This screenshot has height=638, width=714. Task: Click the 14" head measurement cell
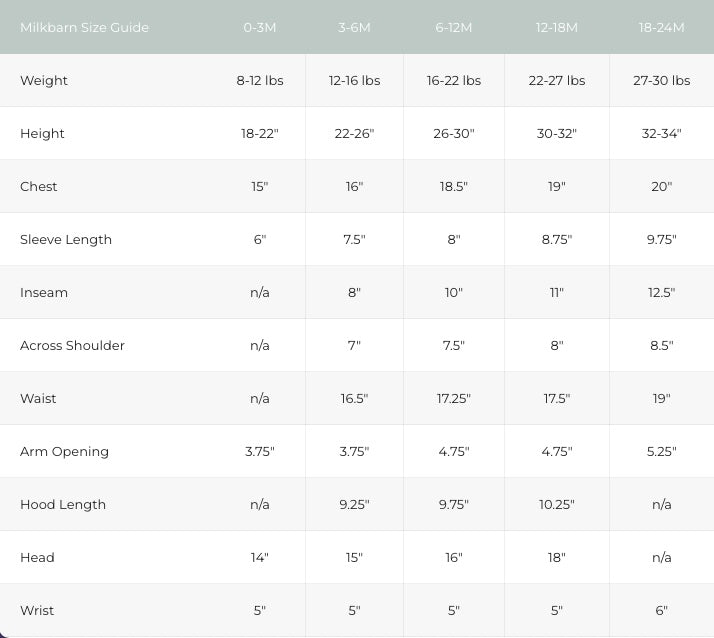click(260, 557)
